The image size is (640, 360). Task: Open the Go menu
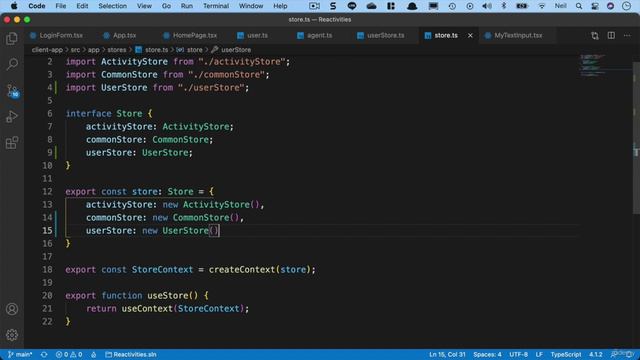pyautogui.click(x=166, y=6)
